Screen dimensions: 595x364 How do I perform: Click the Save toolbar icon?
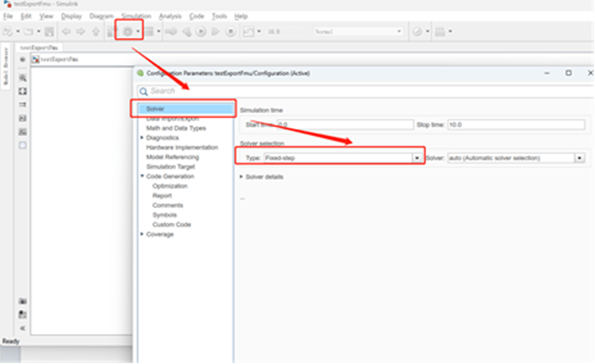point(49,31)
